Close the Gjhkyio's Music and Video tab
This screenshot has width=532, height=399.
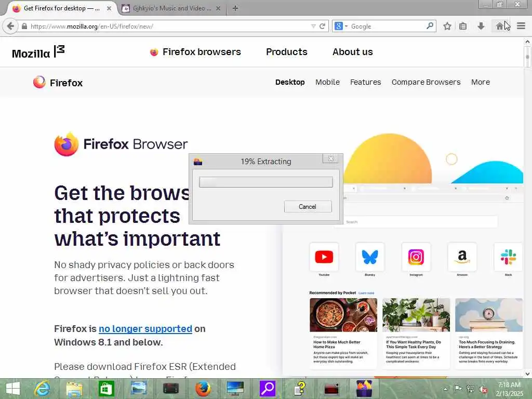click(218, 8)
